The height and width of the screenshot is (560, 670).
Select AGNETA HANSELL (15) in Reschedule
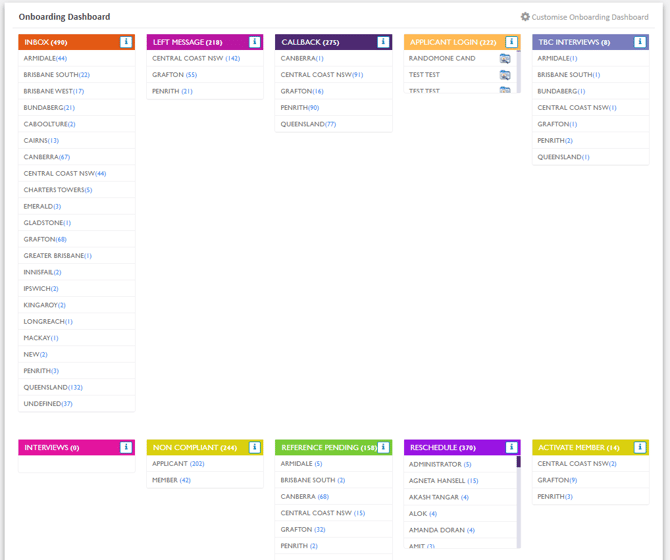click(x=444, y=481)
